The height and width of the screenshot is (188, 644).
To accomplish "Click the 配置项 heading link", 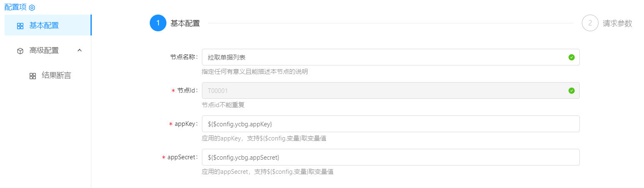I will (x=15, y=7).
